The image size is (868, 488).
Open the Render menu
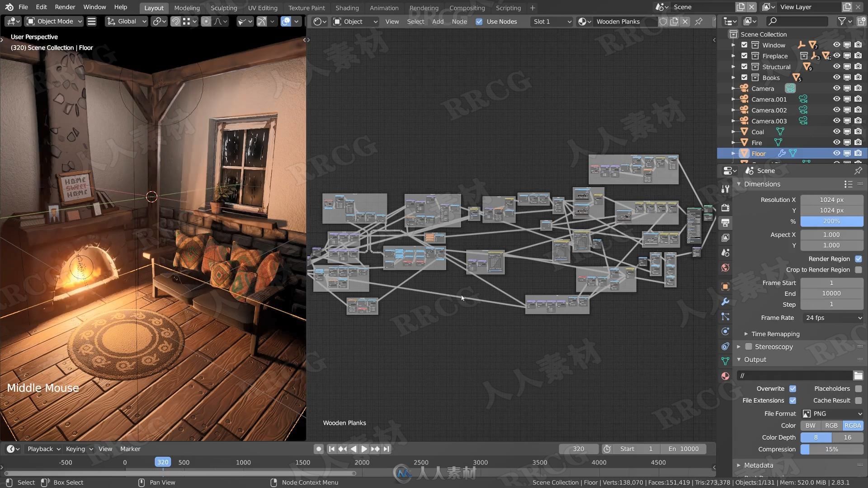[65, 7]
